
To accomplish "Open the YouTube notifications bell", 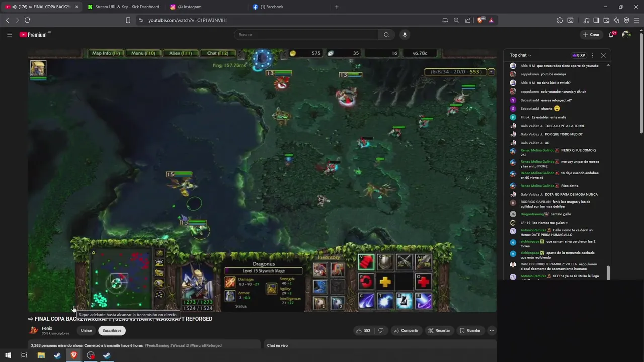I will click(x=611, y=35).
